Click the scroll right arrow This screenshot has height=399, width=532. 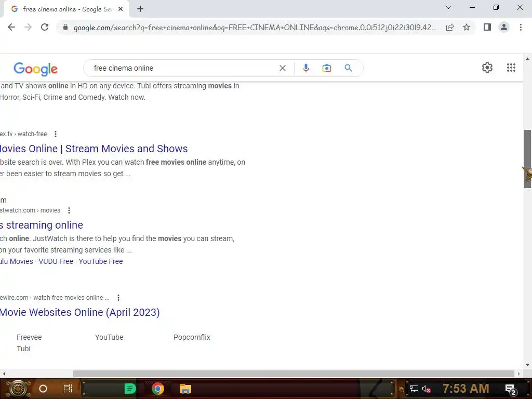(x=518, y=374)
